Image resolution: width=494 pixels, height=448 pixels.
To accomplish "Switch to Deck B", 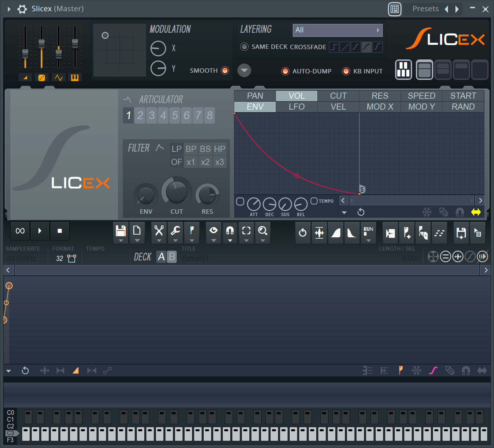I will coord(172,257).
